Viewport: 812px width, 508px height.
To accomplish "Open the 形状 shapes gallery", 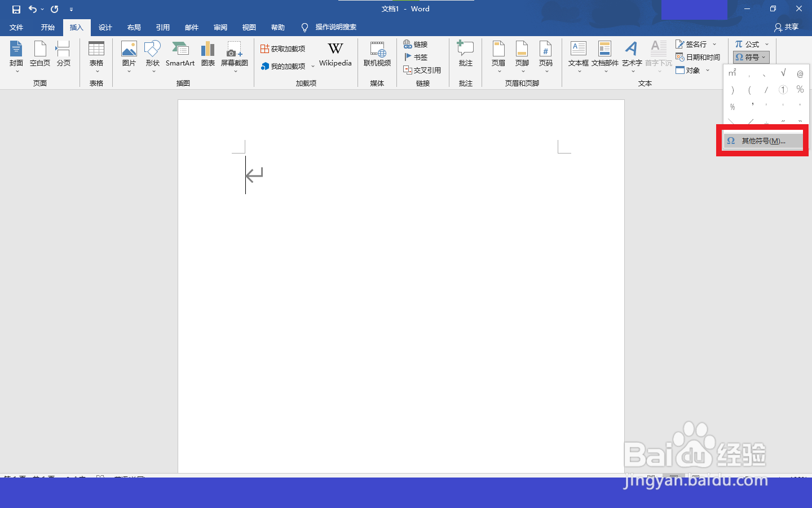I will pyautogui.click(x=152, y=56).
